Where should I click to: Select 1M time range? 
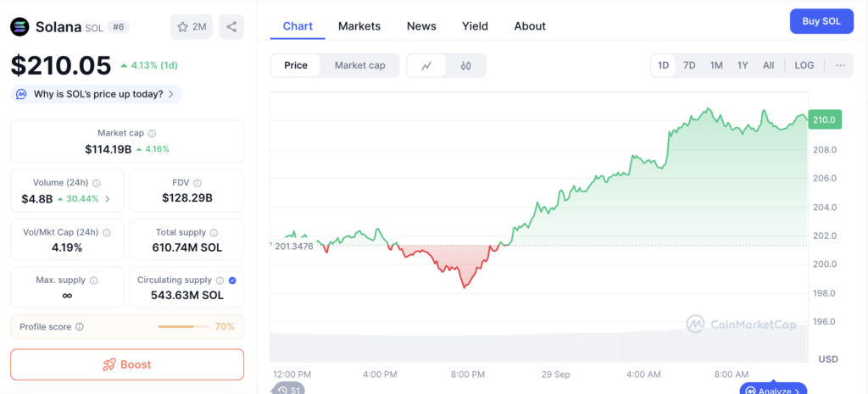coord(716,65)
